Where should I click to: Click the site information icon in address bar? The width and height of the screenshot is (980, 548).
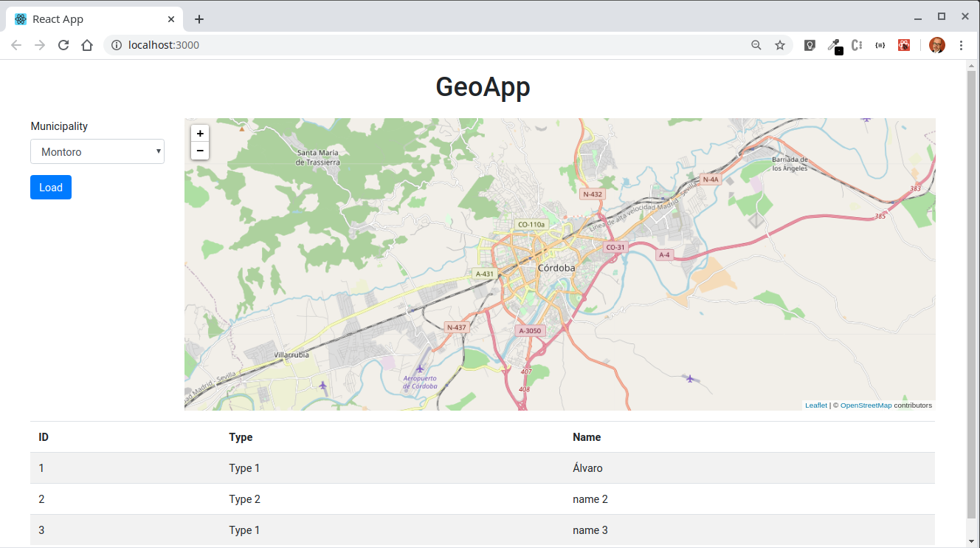pos(117,45)
